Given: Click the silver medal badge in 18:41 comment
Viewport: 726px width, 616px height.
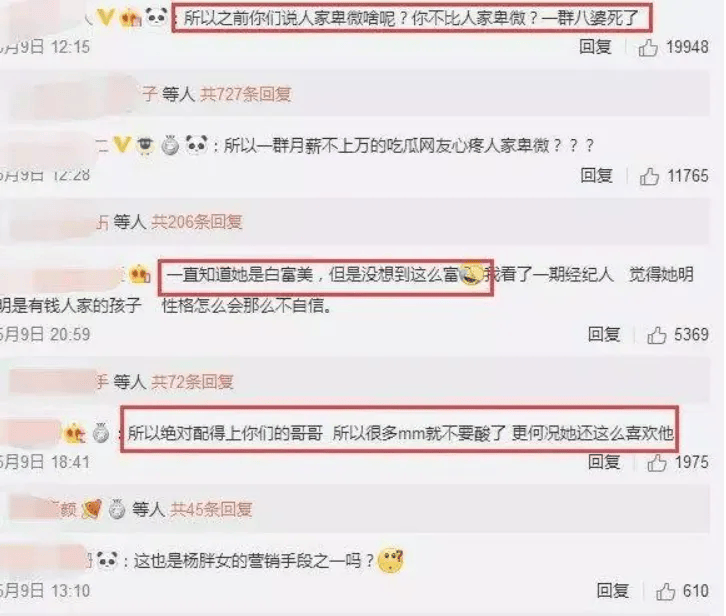Looking at the screenshot, I should click(100, 434).
